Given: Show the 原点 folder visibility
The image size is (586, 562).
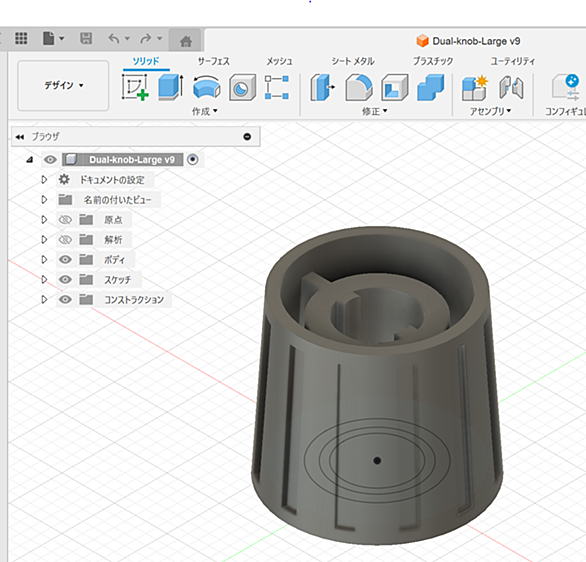Looking at the screenshot, I should pos(65,220).
